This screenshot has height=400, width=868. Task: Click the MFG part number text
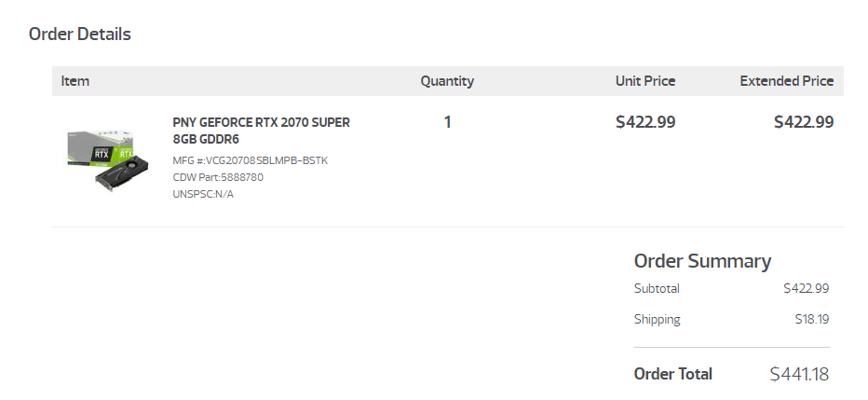[x=251, y=160]
